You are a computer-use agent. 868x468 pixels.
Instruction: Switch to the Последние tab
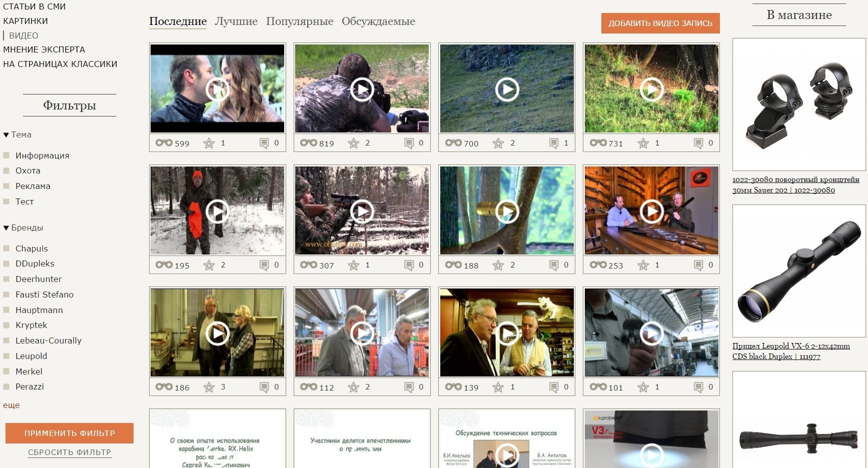pyautogui.click(x=178, y=21)
